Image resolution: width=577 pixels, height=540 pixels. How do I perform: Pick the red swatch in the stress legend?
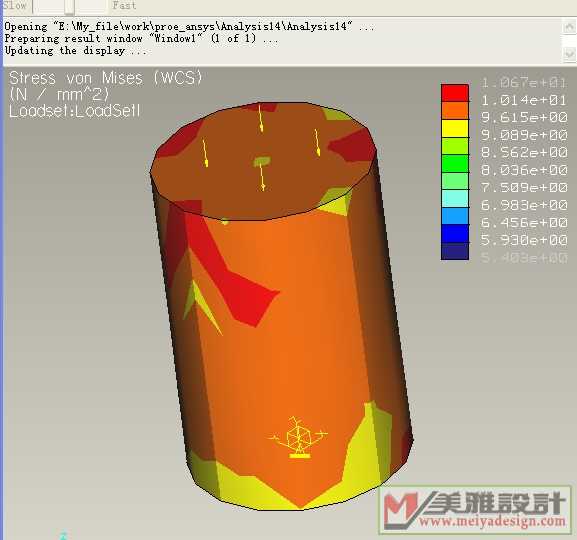tap(455, 93)
